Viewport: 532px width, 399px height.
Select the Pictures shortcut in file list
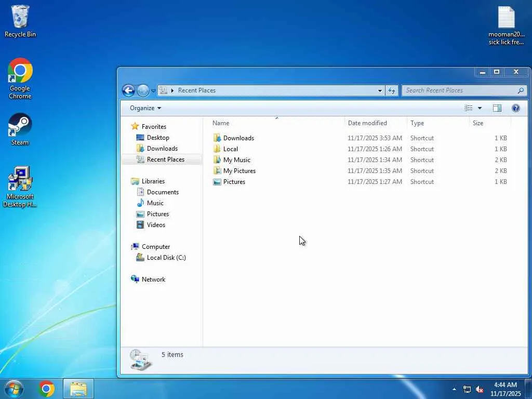tap(234, 181)
